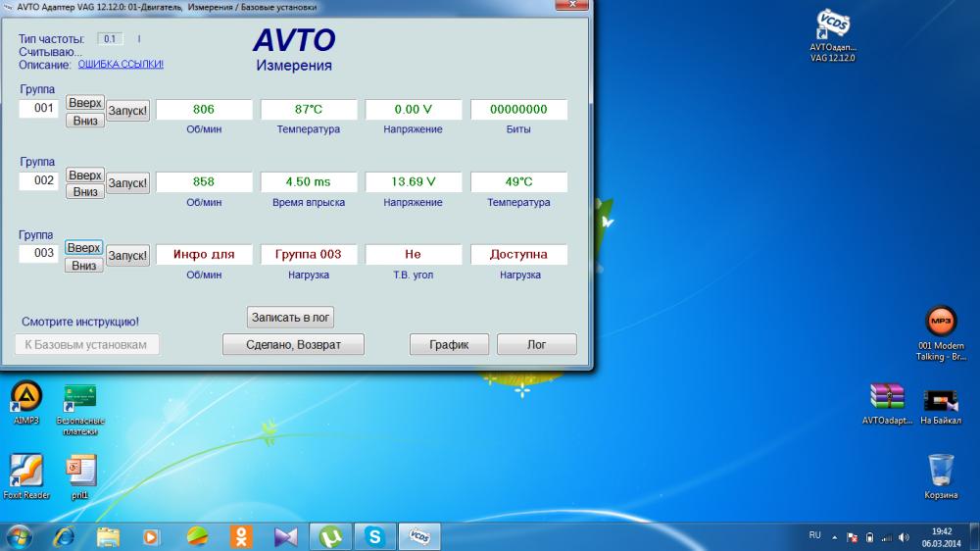
Task: Launch the AIMP3 desktop shortcut
Action: [26, 402]
